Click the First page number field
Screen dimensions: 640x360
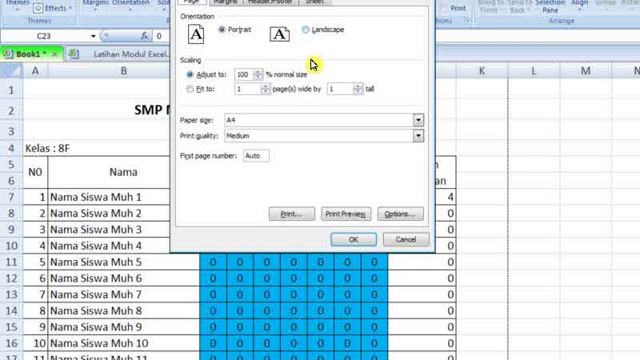256,156
